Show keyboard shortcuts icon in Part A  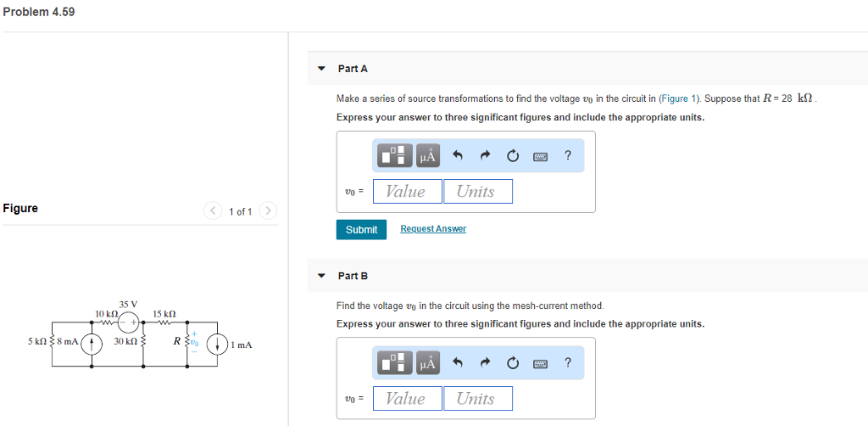tap(540, 156)
